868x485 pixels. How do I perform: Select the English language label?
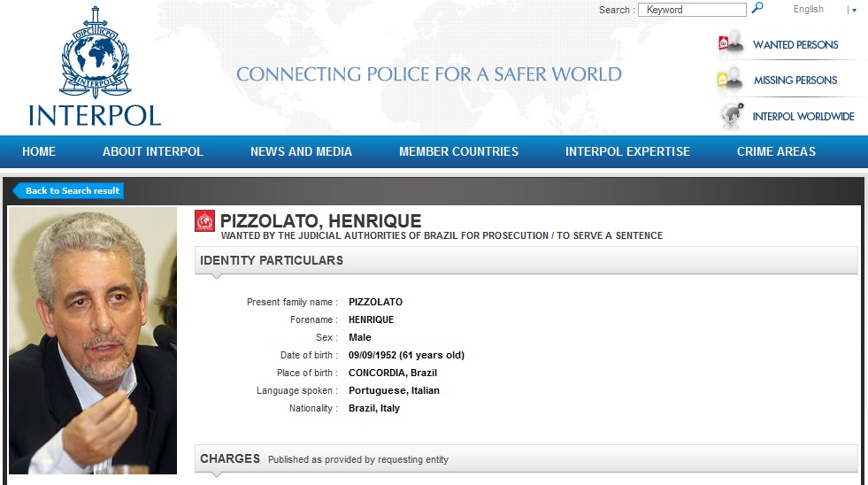coord(808,10)
